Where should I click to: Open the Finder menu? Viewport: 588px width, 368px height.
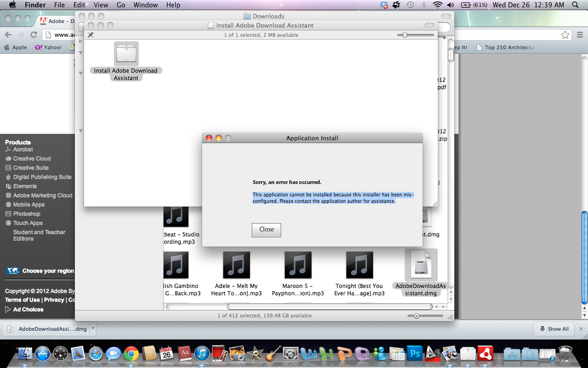pos(35,5)
